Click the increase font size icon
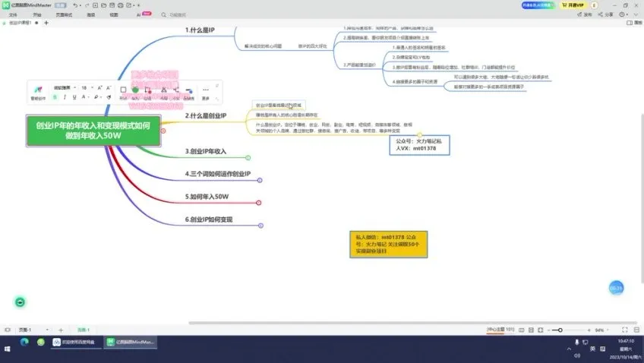This screenshot has height=363, width=644. (x=99, y=88)
